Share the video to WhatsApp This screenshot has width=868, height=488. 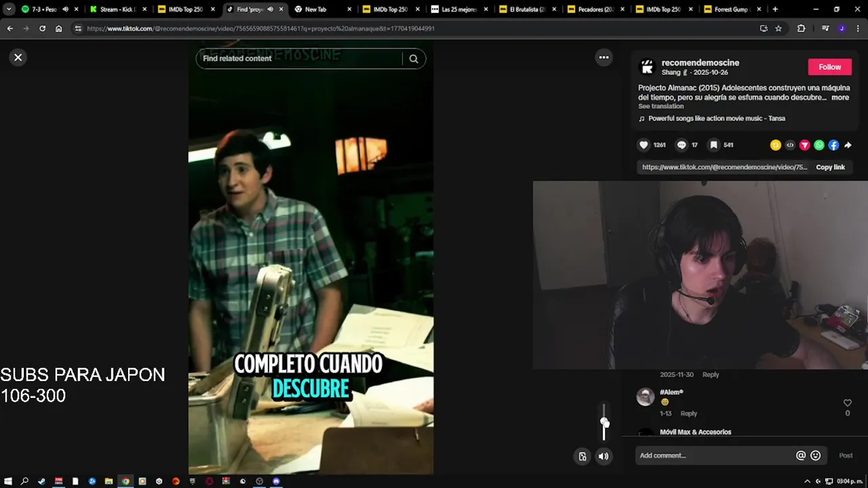click(819, 145)
